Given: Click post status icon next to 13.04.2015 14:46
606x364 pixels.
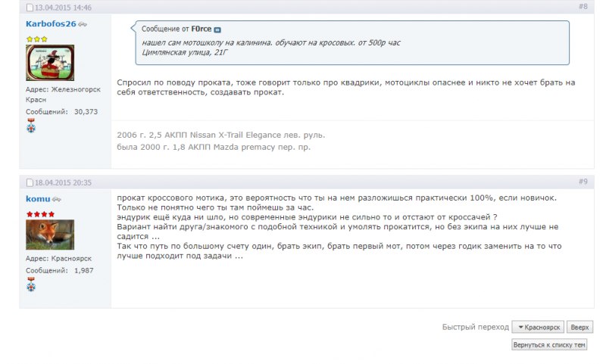Looking at the screenshot, I should click(x=30, y=8).
